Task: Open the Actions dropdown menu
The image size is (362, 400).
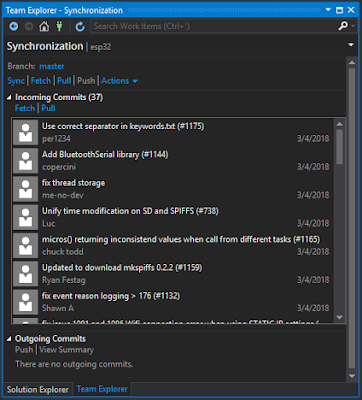Action: [119, 81]
